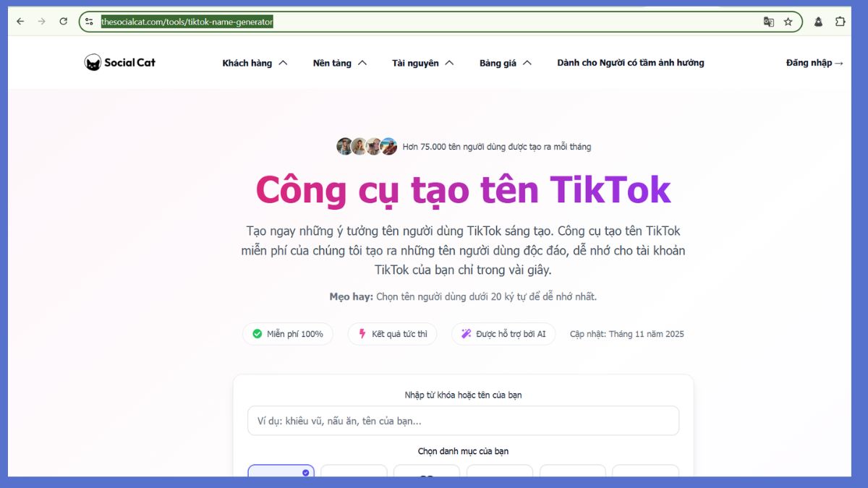Click the leftmost user avatar thumbnail
This screenshot has height=488, width=868.
[344, 147]
